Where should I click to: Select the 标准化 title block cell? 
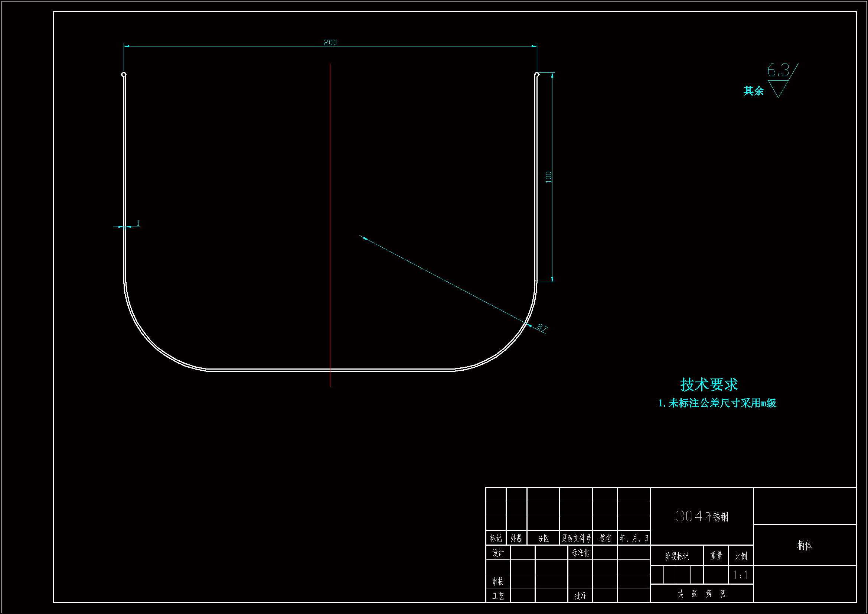coord(580,553)
